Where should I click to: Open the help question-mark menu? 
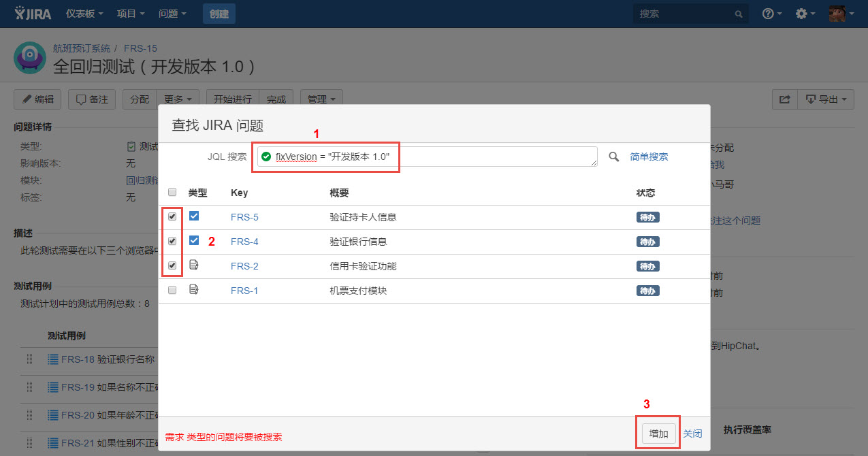[772, 14]
